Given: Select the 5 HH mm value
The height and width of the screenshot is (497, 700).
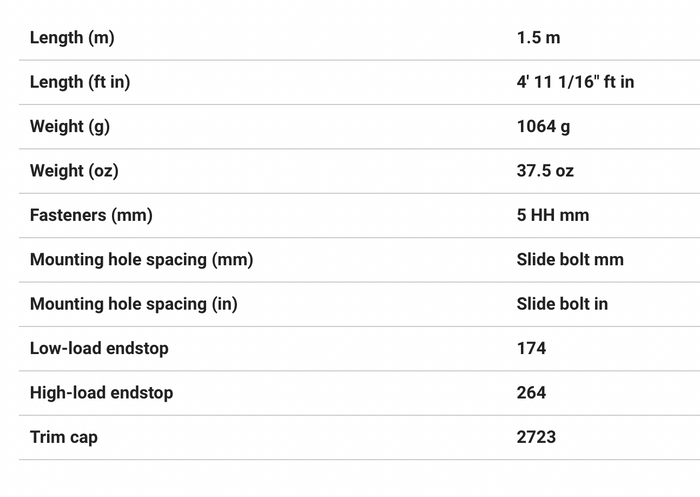Looking at the screenshot, I should point(553,215).
